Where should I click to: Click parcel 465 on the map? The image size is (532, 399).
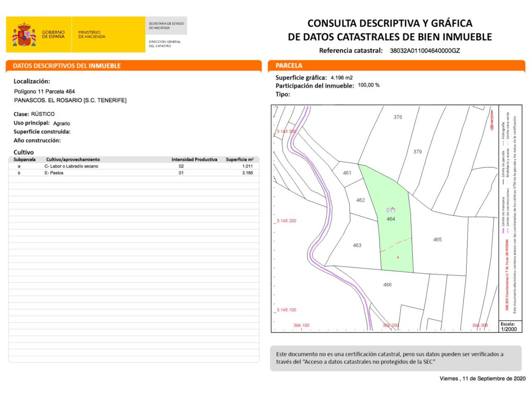coord(437,240)
